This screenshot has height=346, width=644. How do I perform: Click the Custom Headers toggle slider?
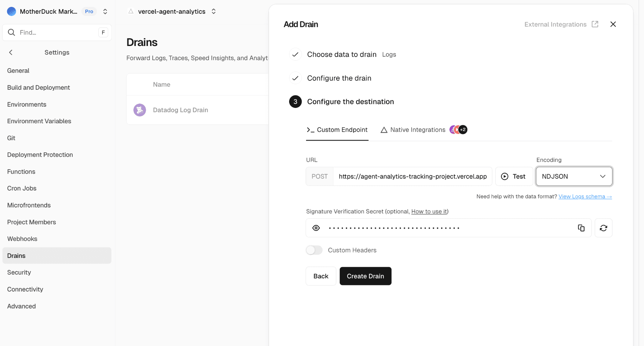314,250
